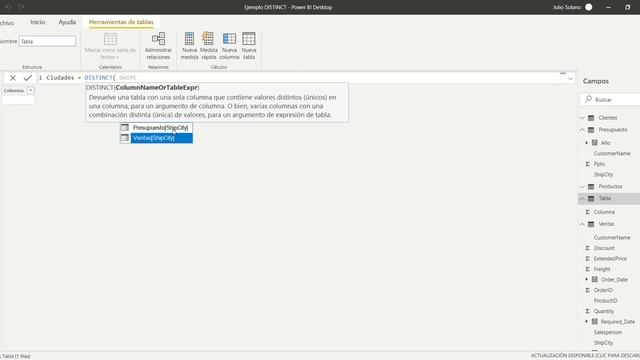Viewport: 640px width, 360px height.
Task: Select ShipCity under Ventas
Action: [603, 343]
